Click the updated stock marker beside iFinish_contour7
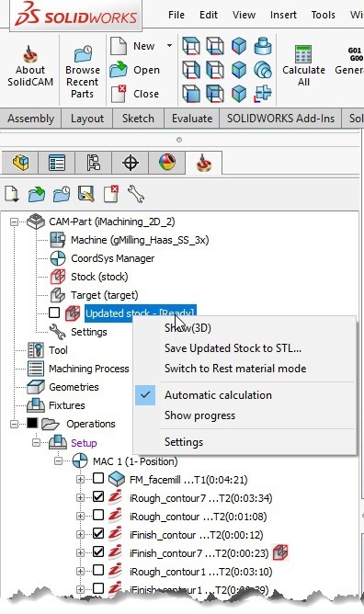Image resolution: width=364 pixels, height=614 pixels. [x=280, y=552]
